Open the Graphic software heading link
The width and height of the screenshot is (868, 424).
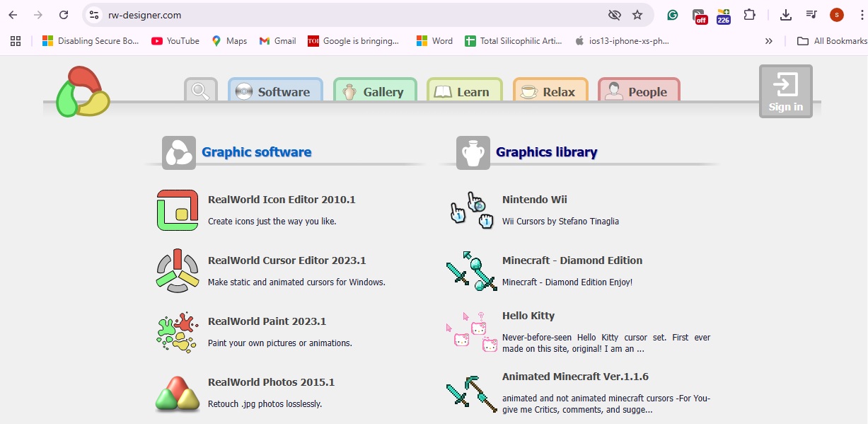(257, 152)
